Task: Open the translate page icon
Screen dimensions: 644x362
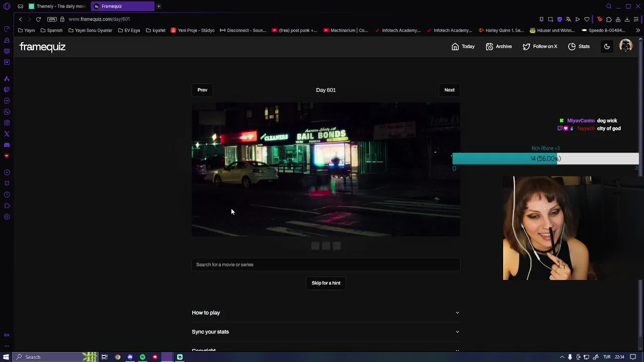Action: click(569, 19)
